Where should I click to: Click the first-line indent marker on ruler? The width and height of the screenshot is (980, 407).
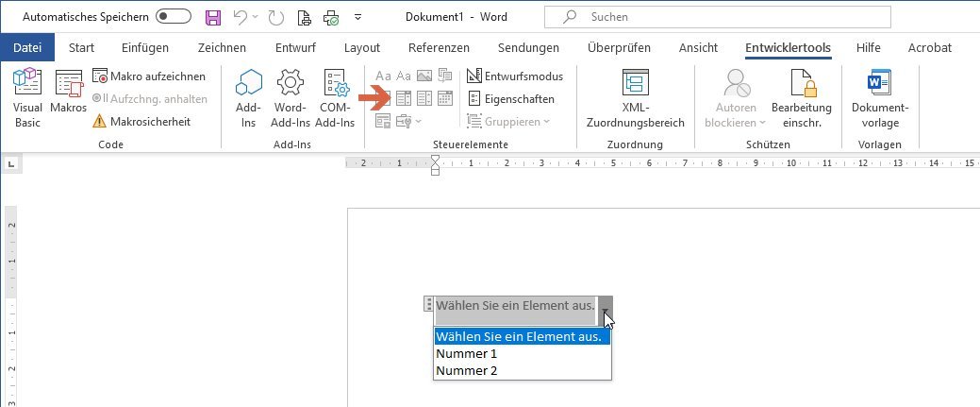pos(435,160)
